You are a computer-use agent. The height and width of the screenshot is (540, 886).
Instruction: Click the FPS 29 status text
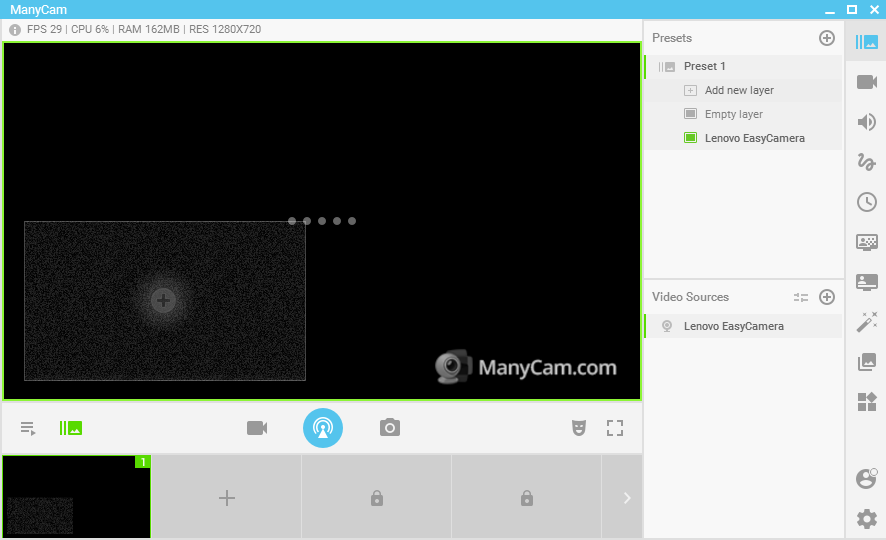(x=44, y=29)
